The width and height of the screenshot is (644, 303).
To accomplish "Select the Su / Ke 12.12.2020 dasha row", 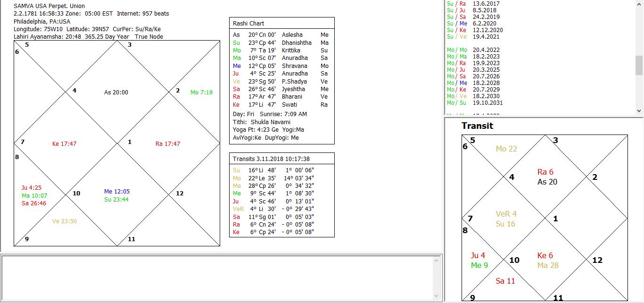I will [475, 30].
